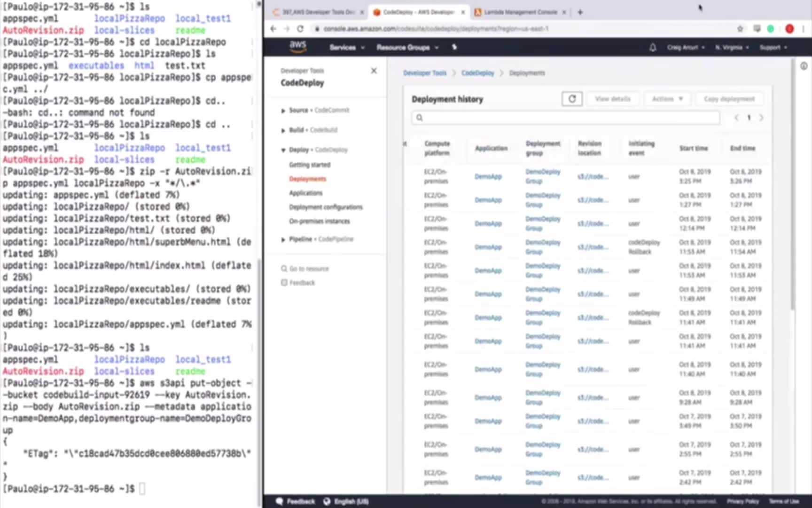
Task: Click the deployment history search field
Action: tap(566, 118)
